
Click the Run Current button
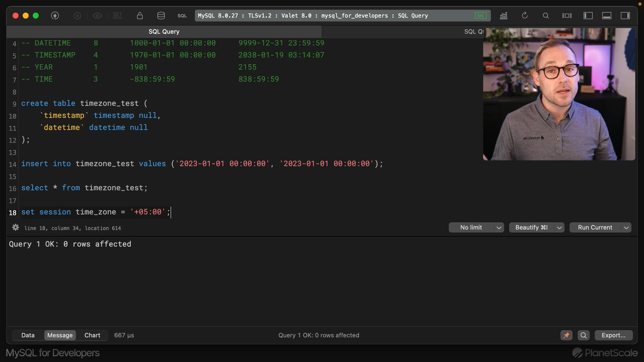click(595, 228)
